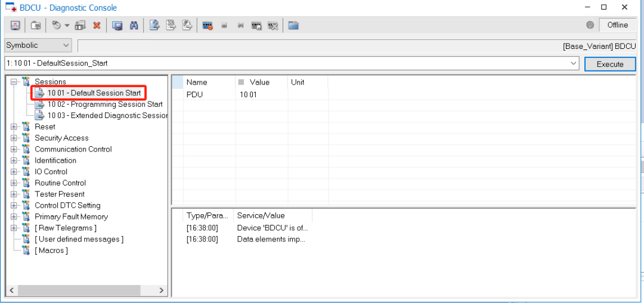This screenshot has height=303, width=644.
Task: Click the macro save cassette icon
Action: (257, 26)
